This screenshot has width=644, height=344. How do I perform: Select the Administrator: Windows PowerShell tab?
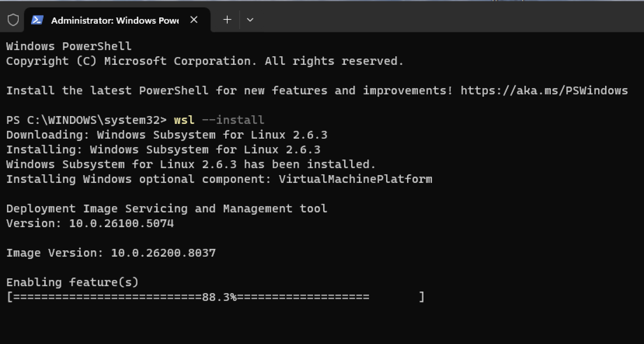click(x=115, y=20)
